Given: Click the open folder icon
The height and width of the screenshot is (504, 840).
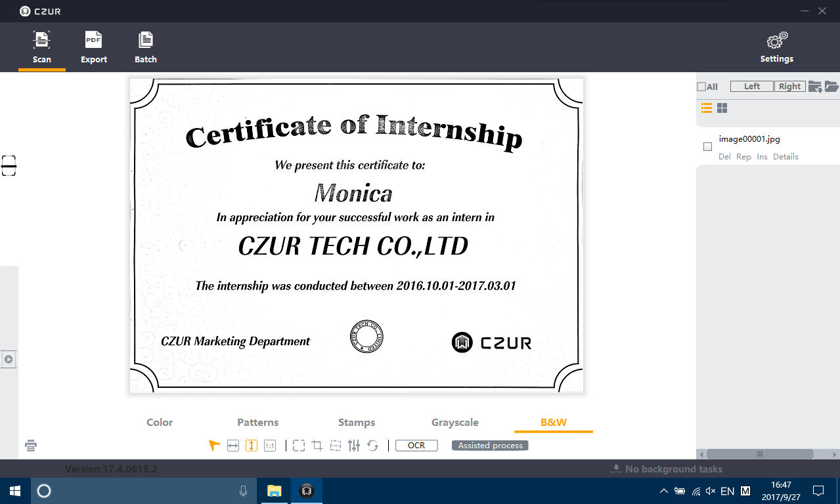Looking at the screenshot, I should (x=831, y=87).
